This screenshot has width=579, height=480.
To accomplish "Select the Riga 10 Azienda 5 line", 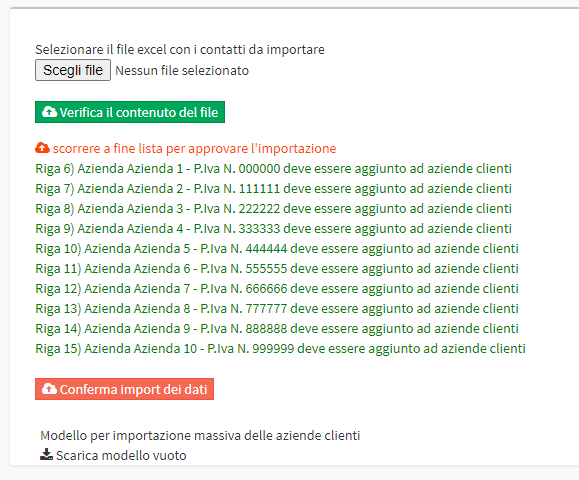I will coord(277,248).
